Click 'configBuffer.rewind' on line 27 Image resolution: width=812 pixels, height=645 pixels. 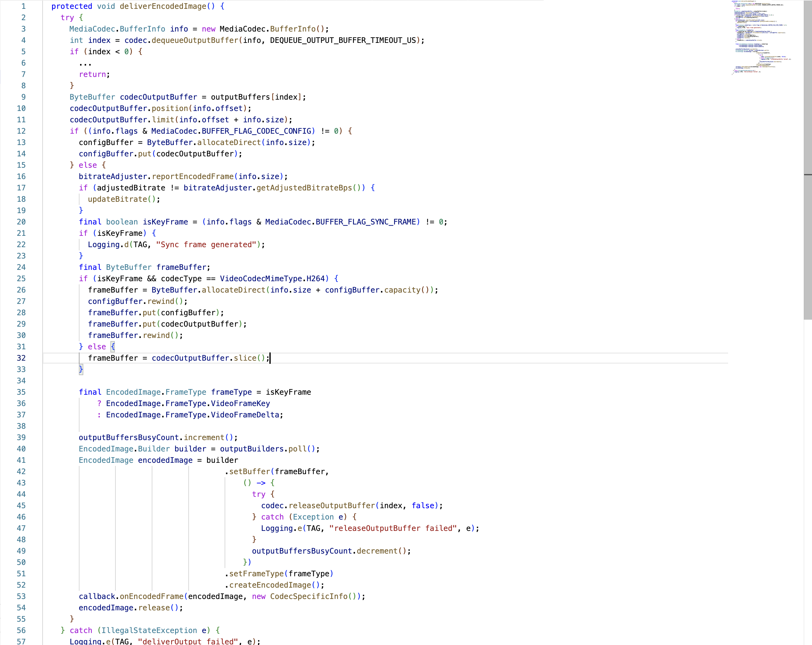pos(131,301)
